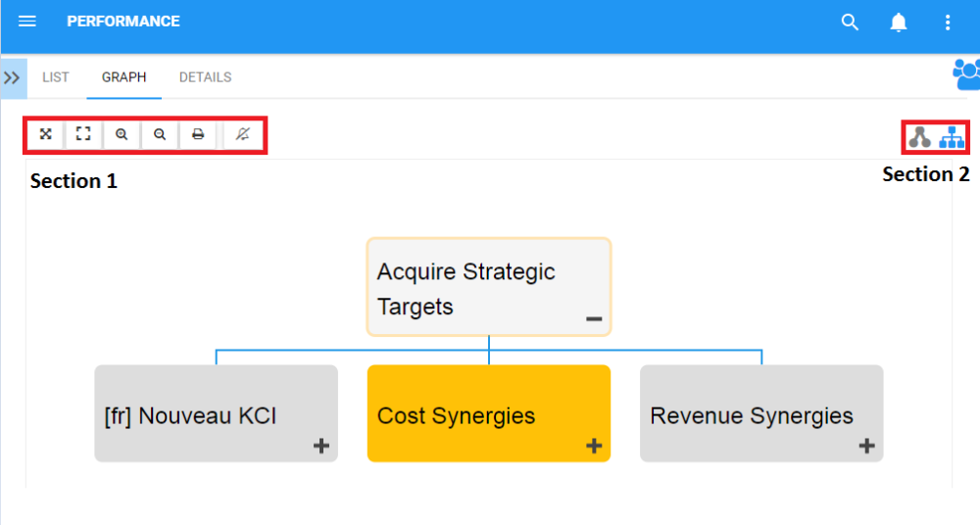The height and width of the screenshot is (525, 980).
Task: Open search in top bar
Action: [850, 23]
